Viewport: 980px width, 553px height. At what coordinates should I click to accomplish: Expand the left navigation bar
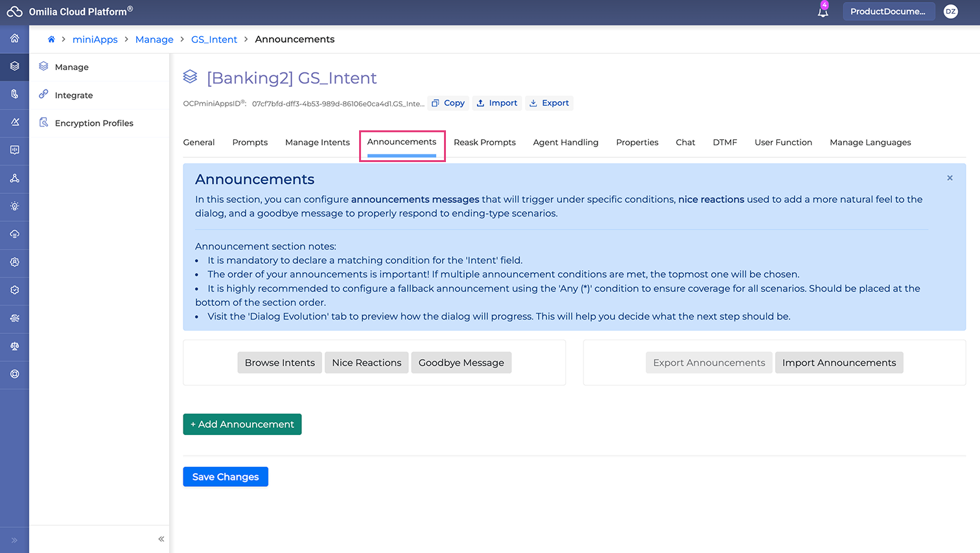(x=14, y=540)
